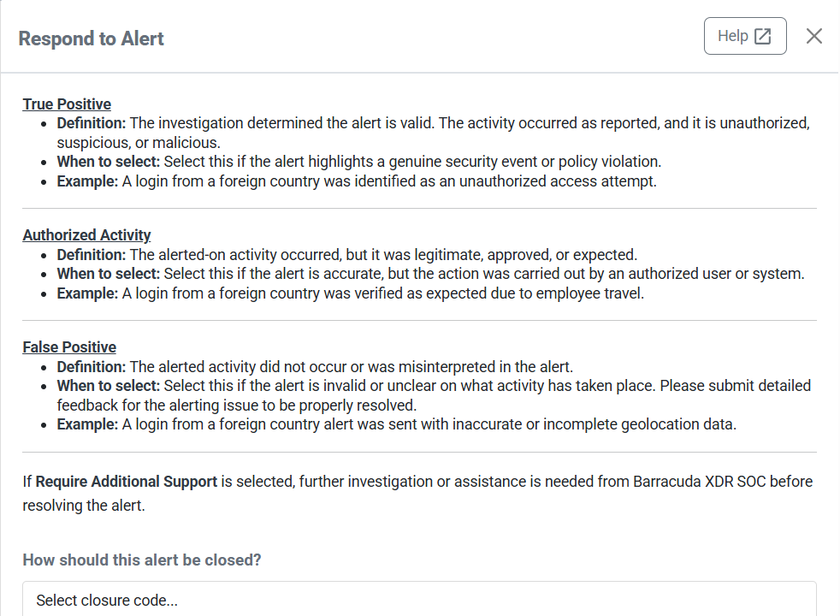Open the Help button
The width and height of the screenshot is (840, 616).
click(744, 36)
